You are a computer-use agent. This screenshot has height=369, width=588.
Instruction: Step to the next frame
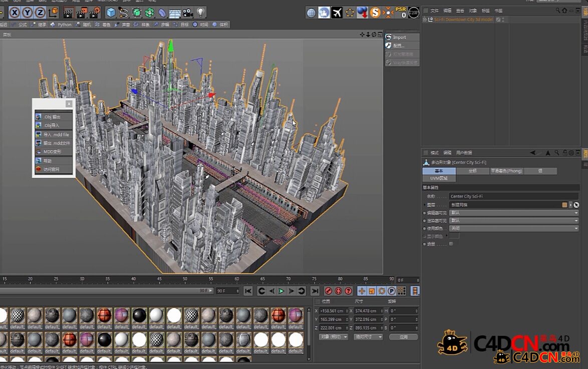tap(291, 291)
